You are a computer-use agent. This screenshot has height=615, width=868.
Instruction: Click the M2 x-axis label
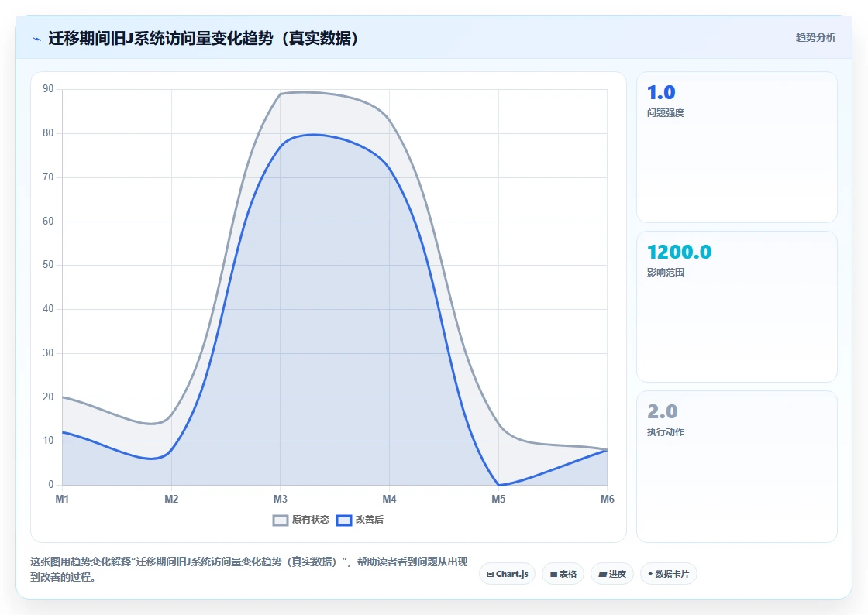[x=171, y=500]
